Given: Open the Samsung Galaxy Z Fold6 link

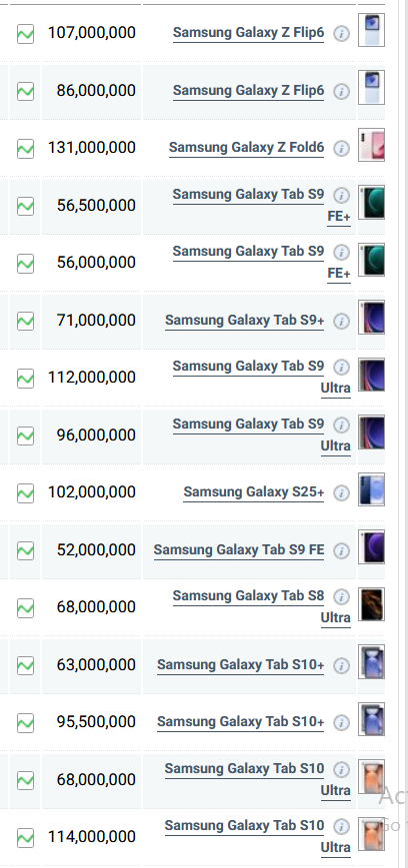Looking at the screenshot, I should click(246, 148).
